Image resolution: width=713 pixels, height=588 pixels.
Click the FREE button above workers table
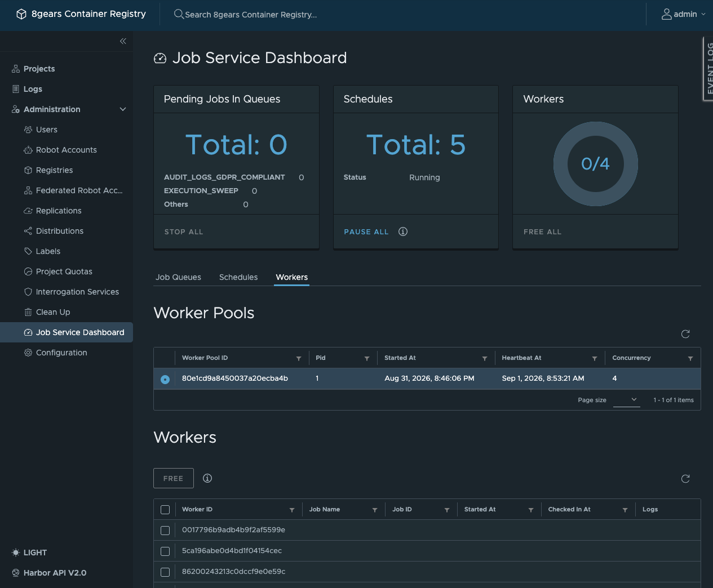174,478
